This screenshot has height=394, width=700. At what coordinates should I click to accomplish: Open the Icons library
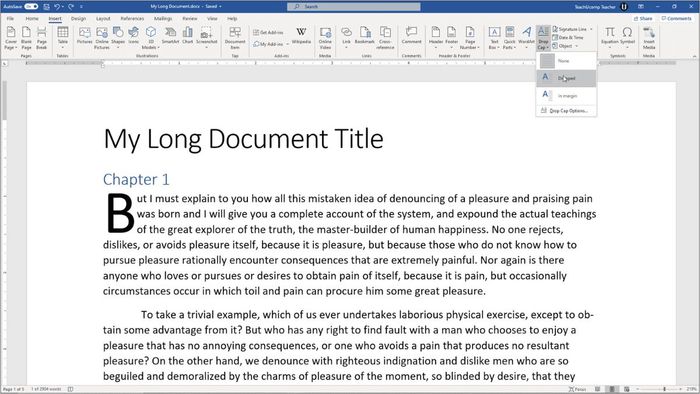[x=133, y=36]
